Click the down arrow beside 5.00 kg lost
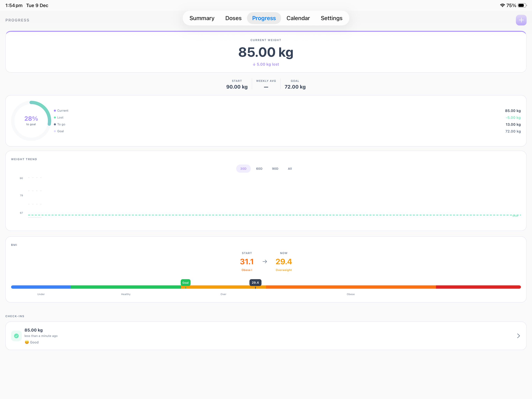This screenshot has width=532, height=399. pos(254,64)
